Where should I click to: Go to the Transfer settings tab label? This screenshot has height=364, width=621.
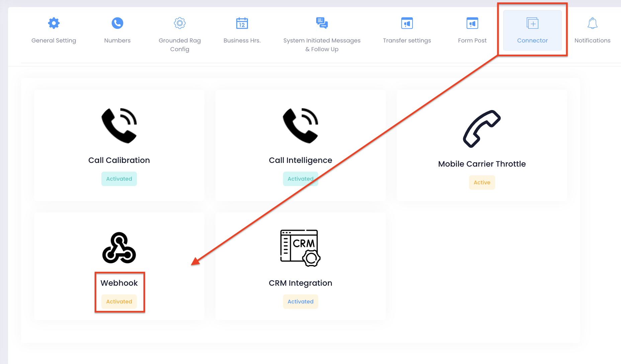(407, 40)
